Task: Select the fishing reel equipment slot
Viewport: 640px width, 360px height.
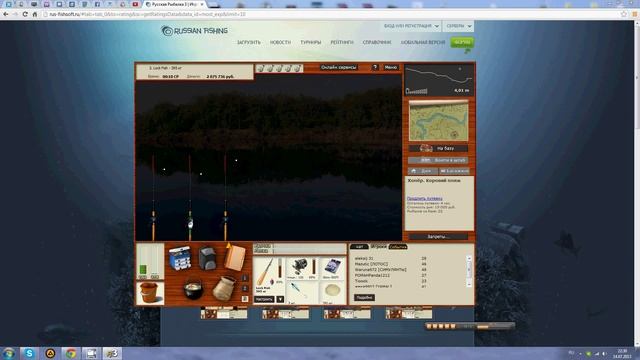Action: click(302, 268)
